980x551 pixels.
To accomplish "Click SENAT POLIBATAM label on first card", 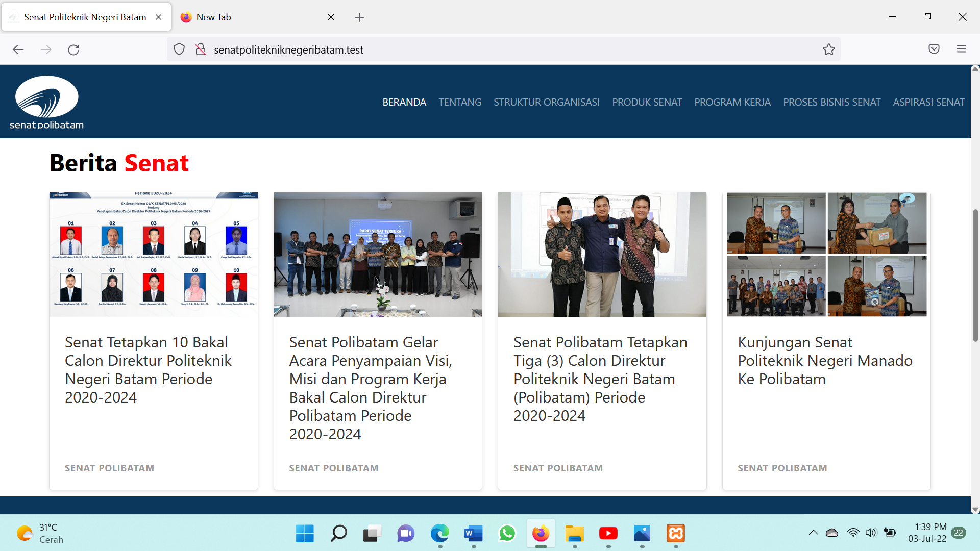I will (x=109, y=468).
